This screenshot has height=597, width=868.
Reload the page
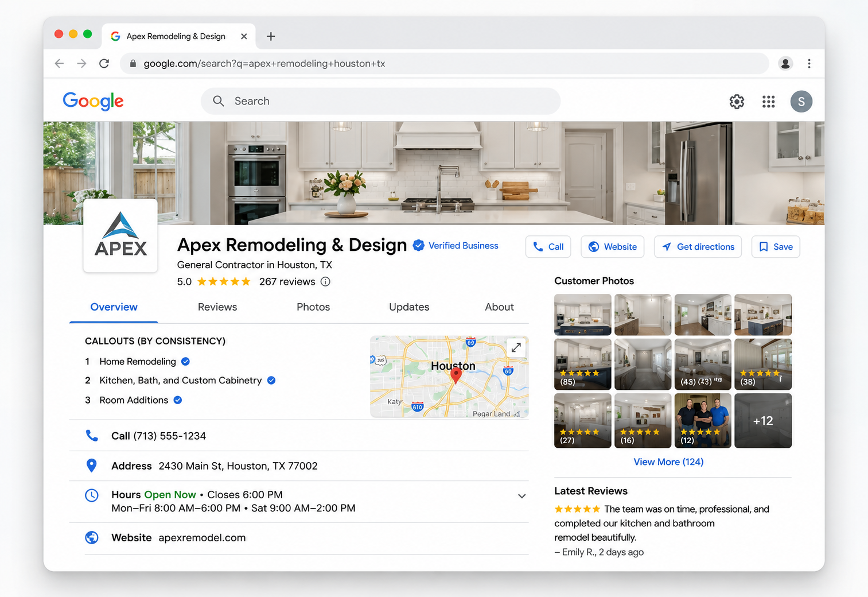[x=104, y=64]
